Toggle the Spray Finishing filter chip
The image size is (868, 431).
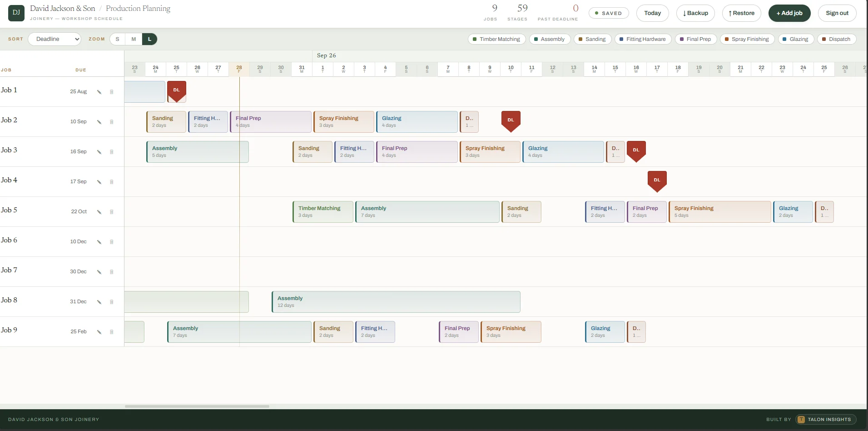point(747,39)
